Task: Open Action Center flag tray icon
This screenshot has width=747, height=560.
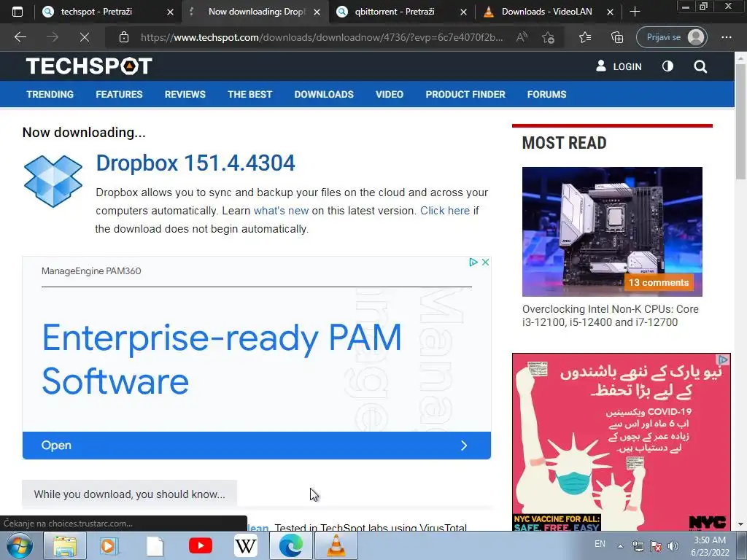Action: click(656, 545)
